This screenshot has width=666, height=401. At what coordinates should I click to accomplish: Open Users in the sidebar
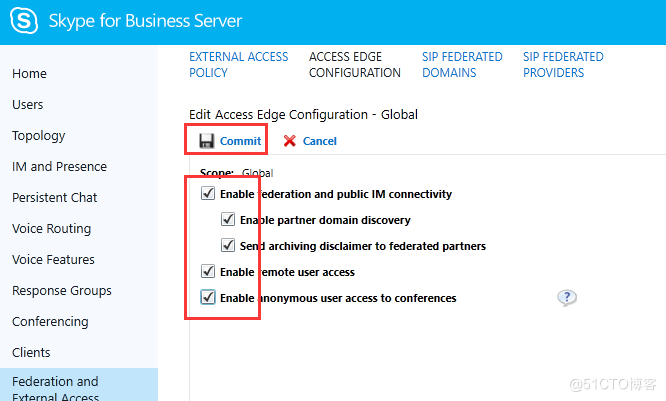(28, 104)
